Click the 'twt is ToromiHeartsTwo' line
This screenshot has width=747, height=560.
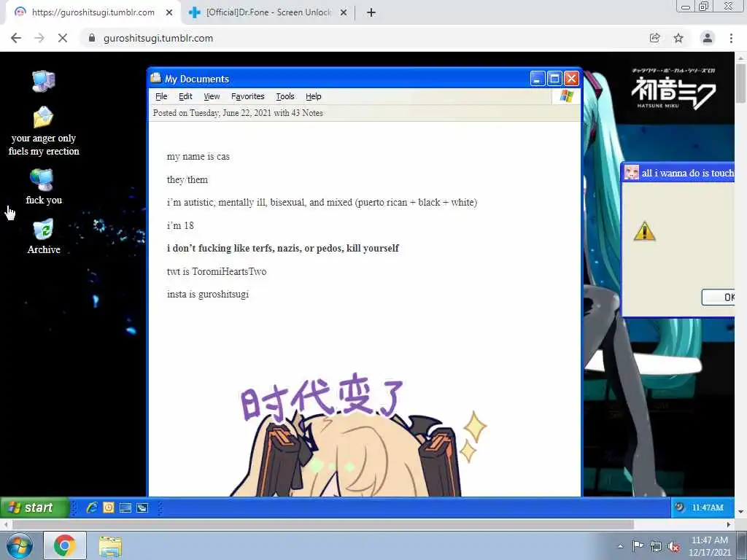pos(217,271)
